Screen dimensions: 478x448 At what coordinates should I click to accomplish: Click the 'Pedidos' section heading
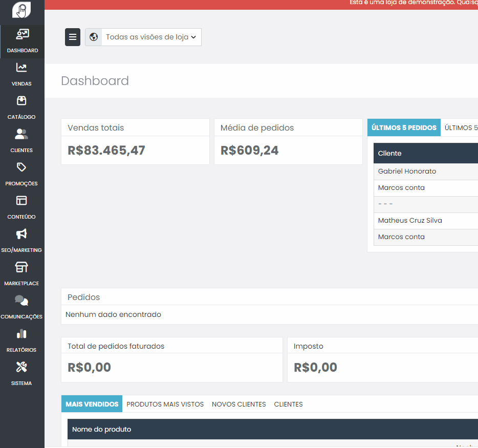pos(83,297)
